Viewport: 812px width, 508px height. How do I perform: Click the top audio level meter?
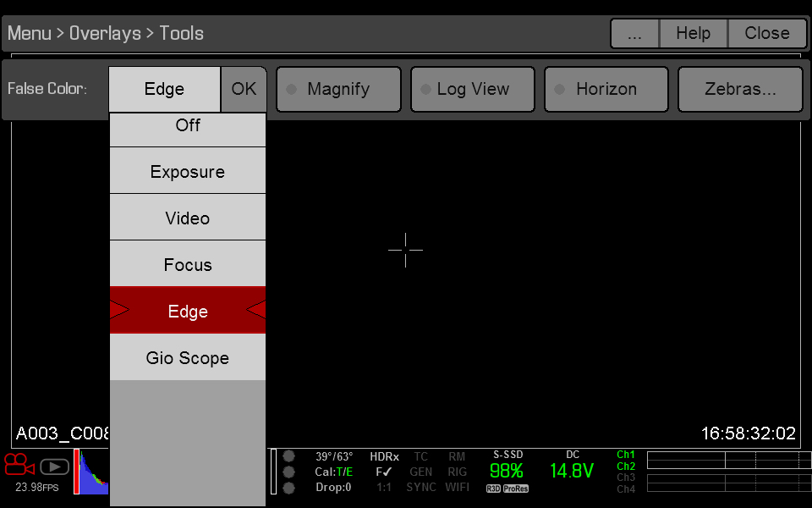coord(729,461)
